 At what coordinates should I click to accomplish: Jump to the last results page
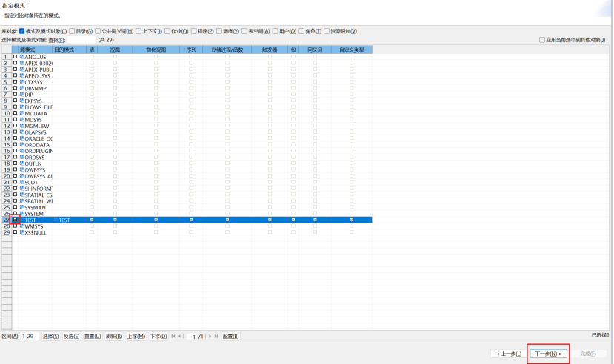[x=216, y=336]
